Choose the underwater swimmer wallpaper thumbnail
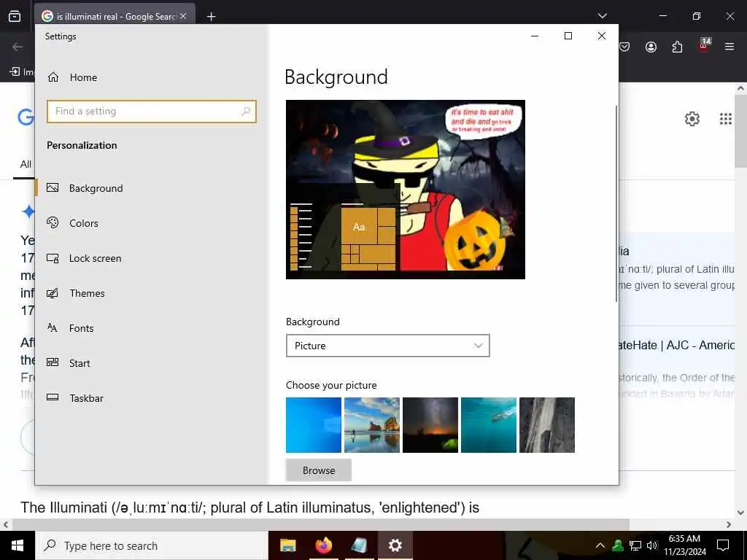Screen dimensions: 747x560 [x=489, y=425]
